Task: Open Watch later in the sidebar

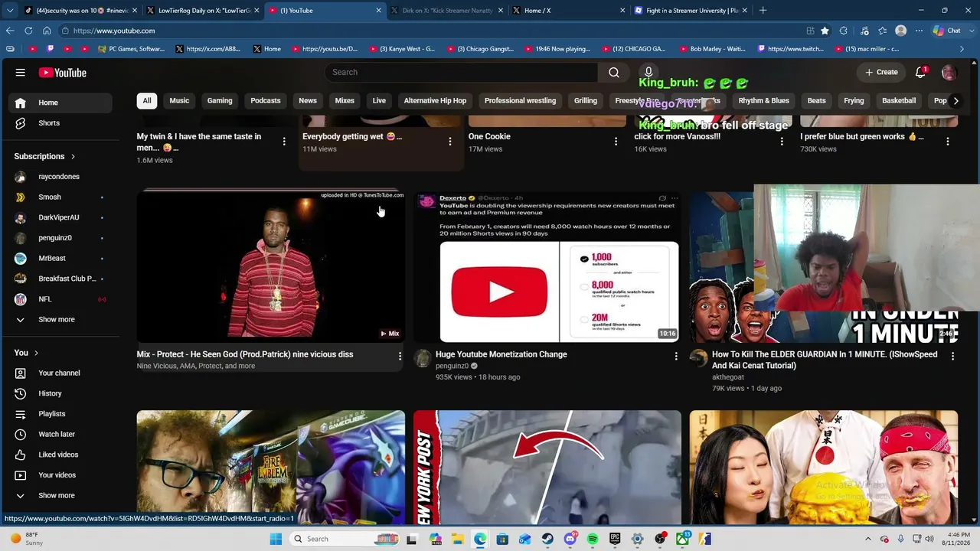Action: (x=60, y=434)
